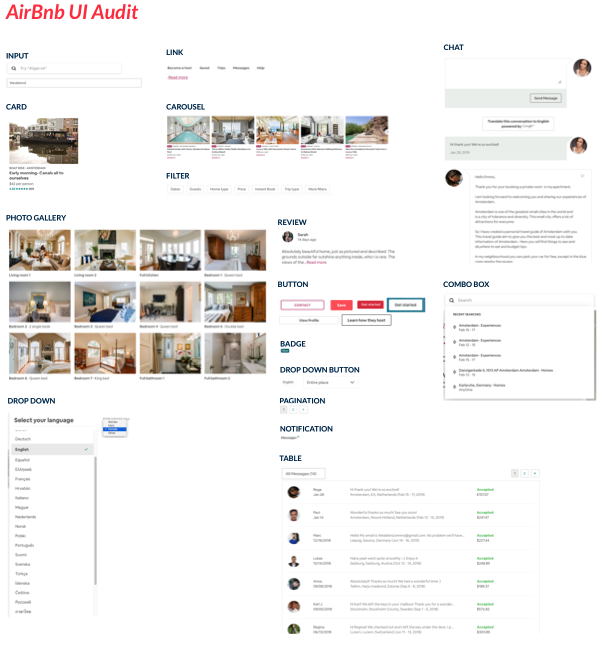The width and height of the screenshot is (610, 651).
Task: Open the 'Dates' filter
Action: coord(175,189)
